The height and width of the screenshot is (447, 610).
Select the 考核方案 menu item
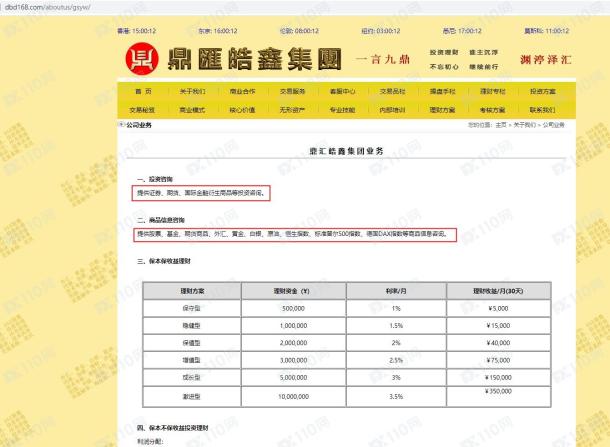(x=493, y=110)
